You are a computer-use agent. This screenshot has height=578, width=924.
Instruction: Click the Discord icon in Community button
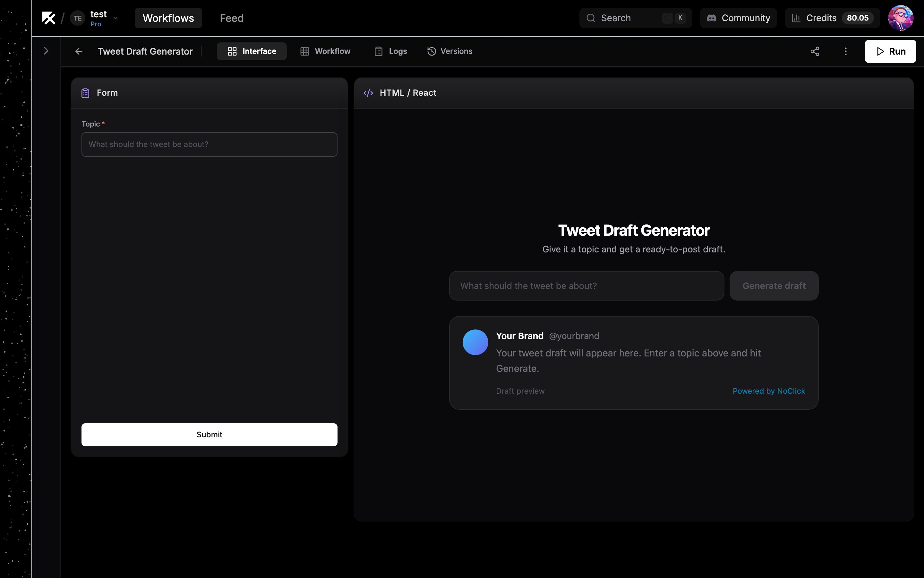point(711,18)
